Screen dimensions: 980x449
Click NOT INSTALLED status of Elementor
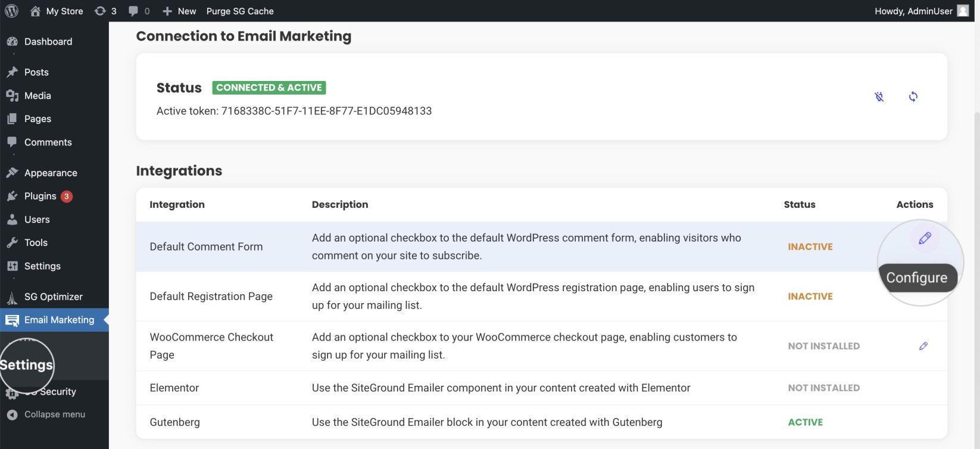pos(823,388)
